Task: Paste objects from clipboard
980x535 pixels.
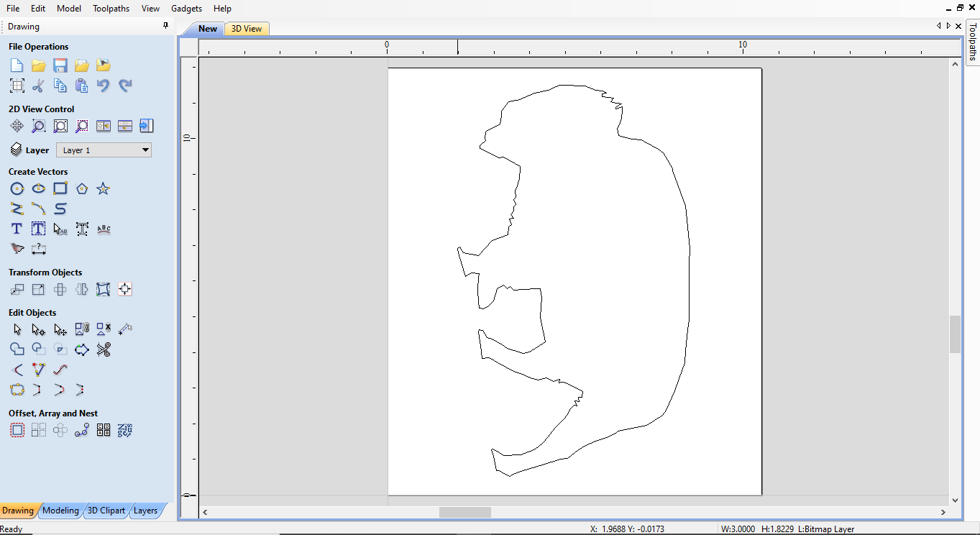Action: pos(82,86)
